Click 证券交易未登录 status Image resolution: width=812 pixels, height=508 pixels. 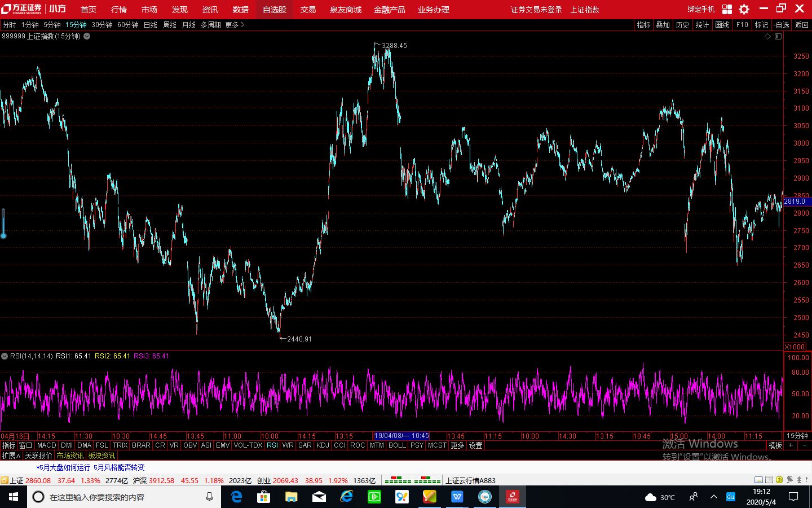[536, 10]
